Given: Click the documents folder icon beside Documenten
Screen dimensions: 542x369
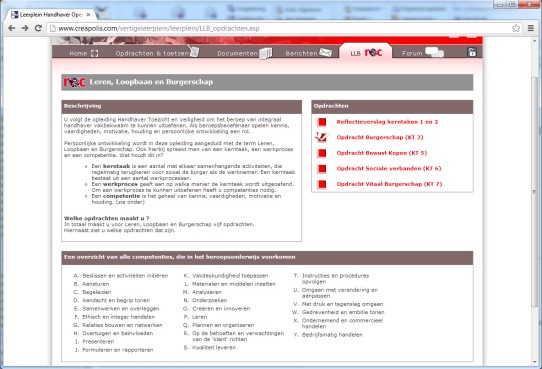Looking at the screenshot, I should click(x=266, y=53).
